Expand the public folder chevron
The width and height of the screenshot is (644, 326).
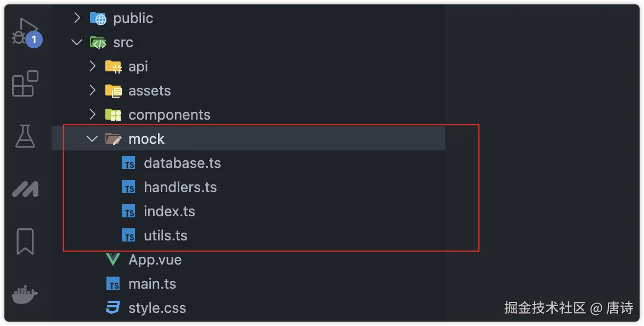(77, 18)
